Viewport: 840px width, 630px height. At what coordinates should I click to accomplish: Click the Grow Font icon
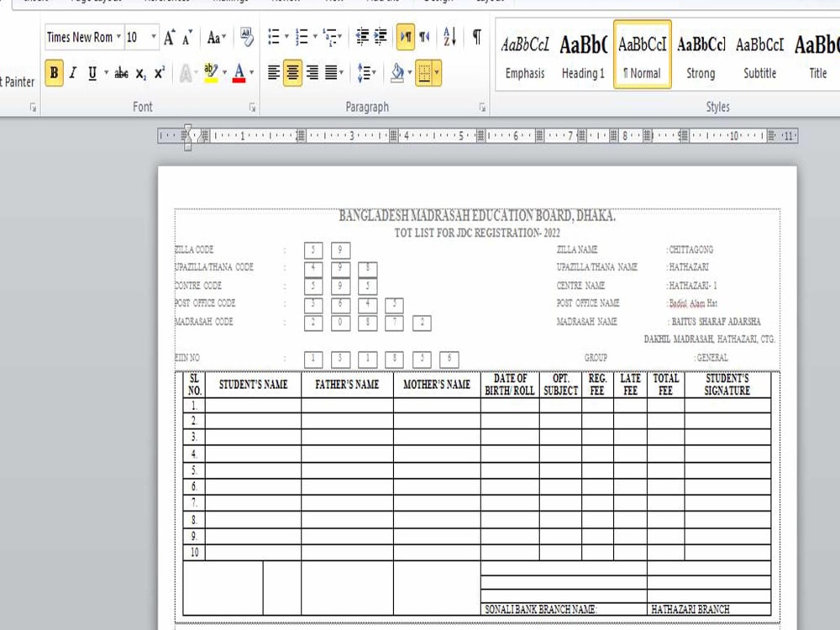pyautogui.click(x=170, y=38)
